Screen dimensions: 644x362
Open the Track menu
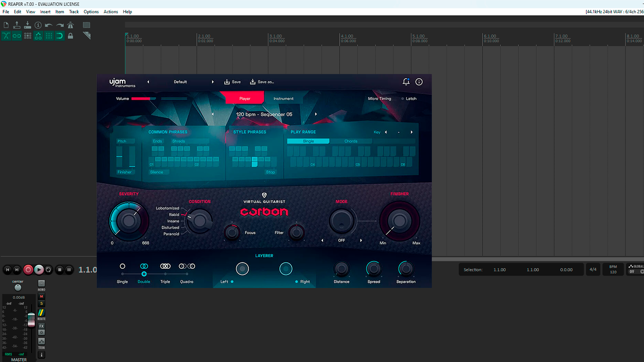[74, 12]
